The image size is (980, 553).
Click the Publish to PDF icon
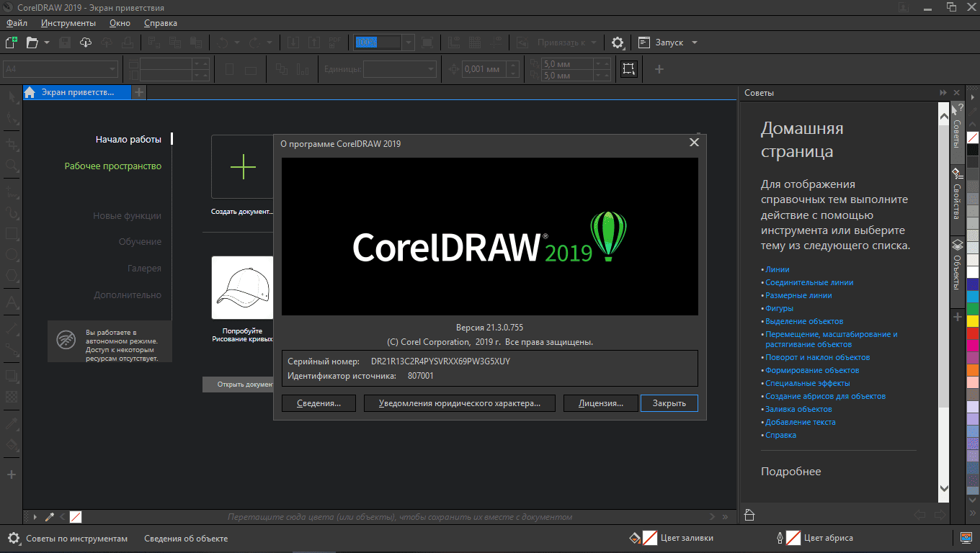click(x=334, y=42)
